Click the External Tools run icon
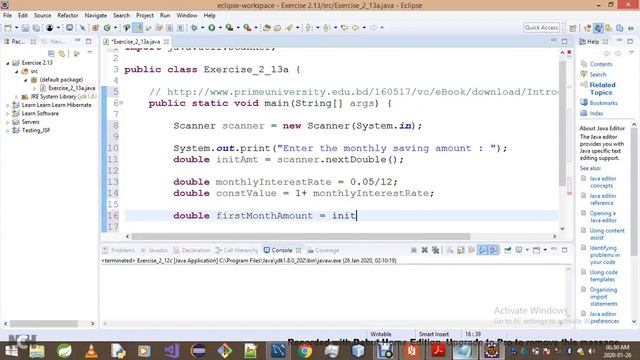Screen dimensions: 640x360 (247, 28)
